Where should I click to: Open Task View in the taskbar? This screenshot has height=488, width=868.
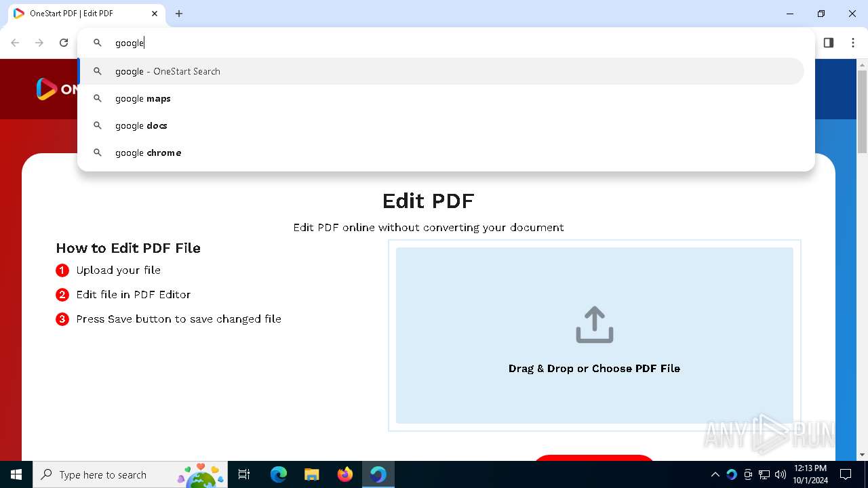tap(245, 474)
